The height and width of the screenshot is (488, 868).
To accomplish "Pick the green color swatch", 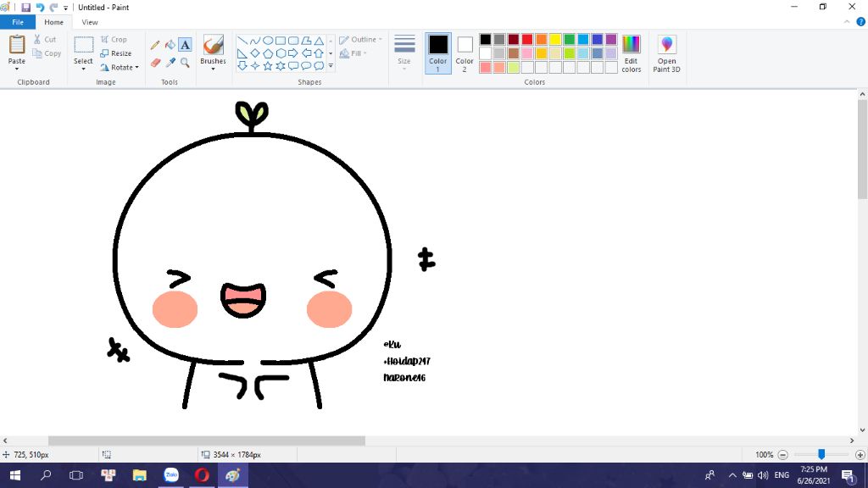I will point(569,39).
